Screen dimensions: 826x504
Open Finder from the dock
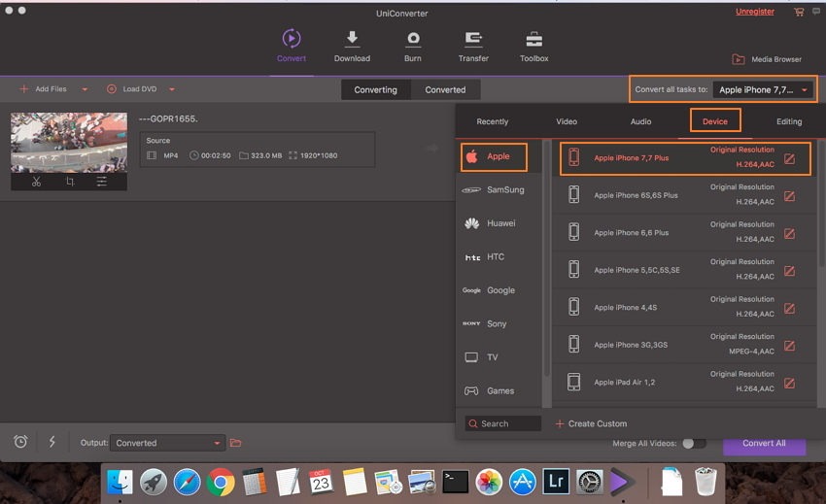[120, 482]
